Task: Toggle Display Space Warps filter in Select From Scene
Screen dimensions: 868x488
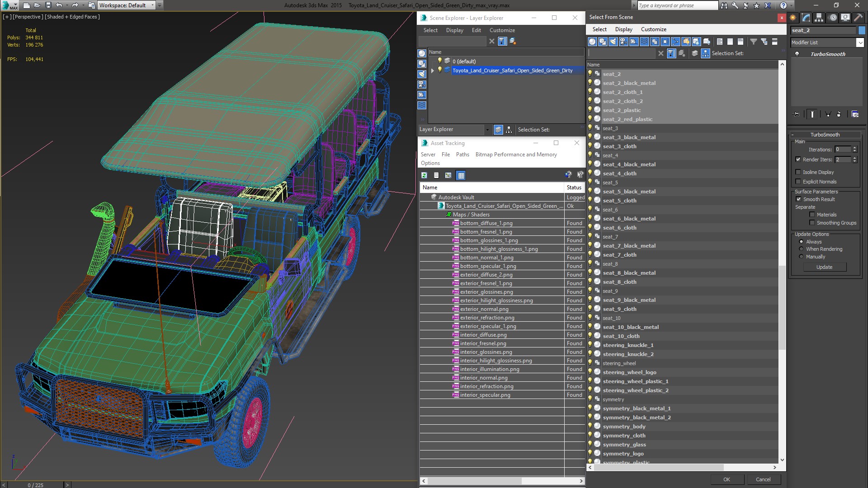Action: (644, 42)
